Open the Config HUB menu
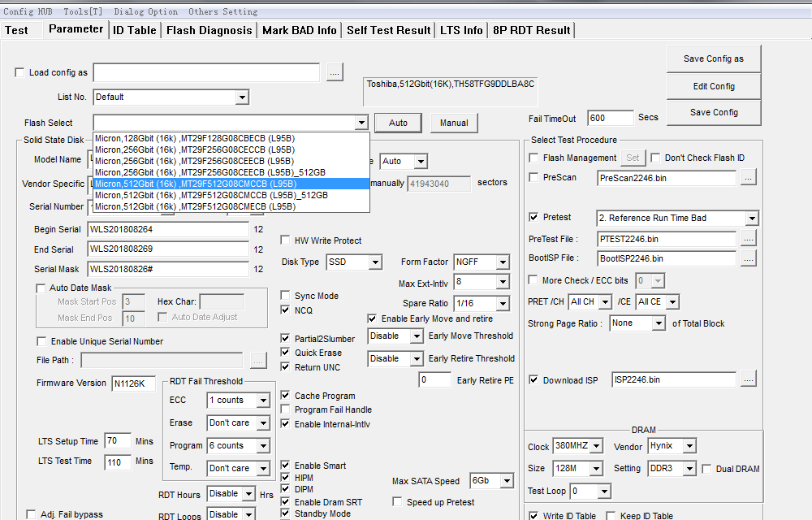812x520 pixels. tap(28, 11)
